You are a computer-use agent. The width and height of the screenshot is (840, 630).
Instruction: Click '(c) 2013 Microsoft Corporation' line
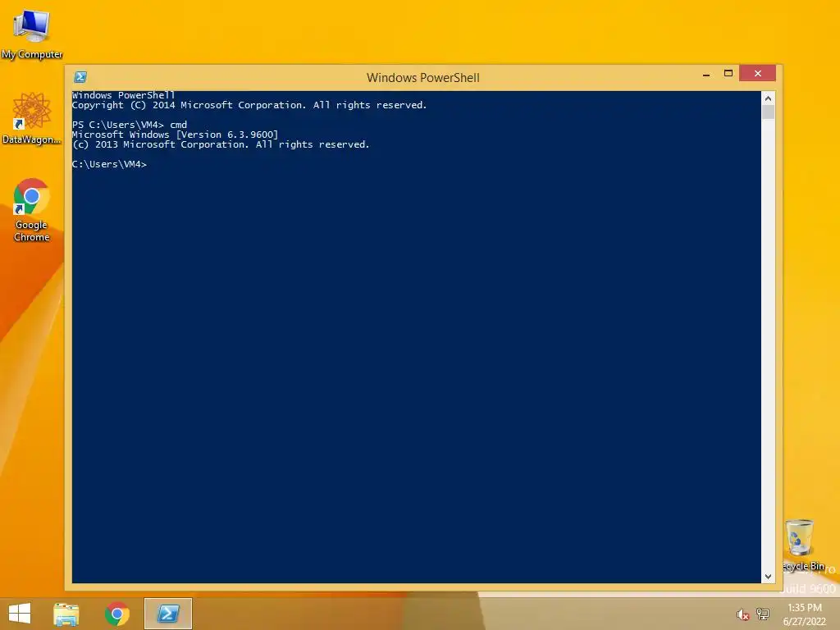(221, 144)
